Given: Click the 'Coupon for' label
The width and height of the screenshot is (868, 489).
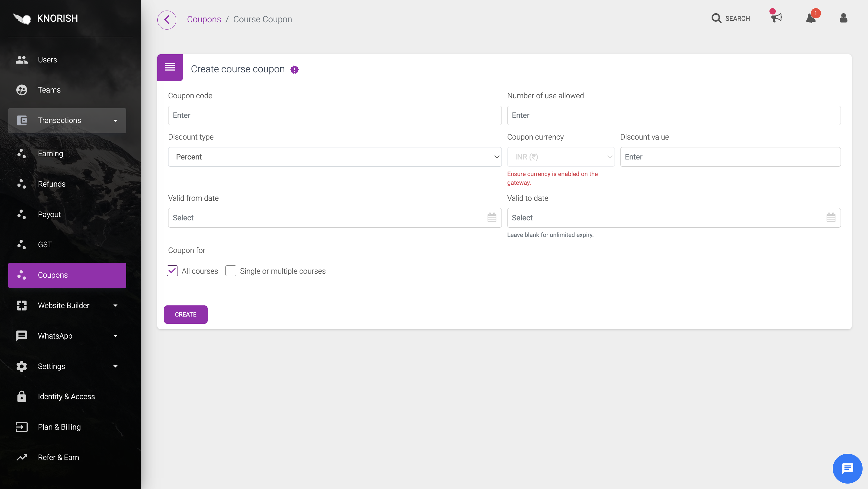Looking at the screenshot, I should coord(186,251).
